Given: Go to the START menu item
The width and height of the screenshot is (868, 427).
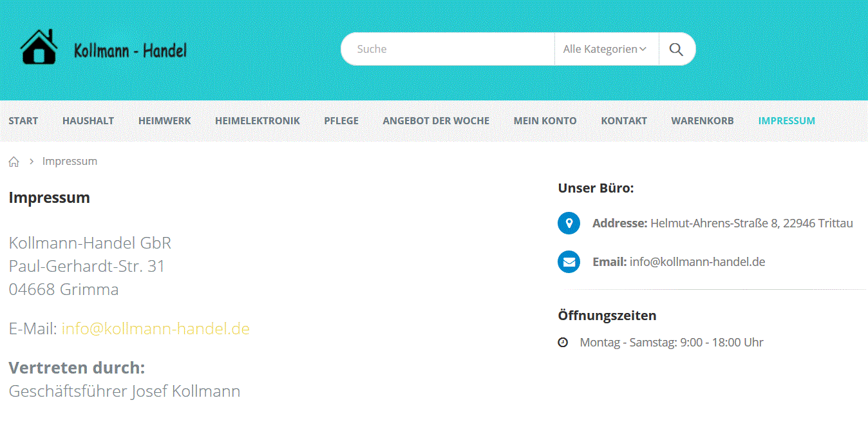Looking at the screenshot, I should pos(23,120).
